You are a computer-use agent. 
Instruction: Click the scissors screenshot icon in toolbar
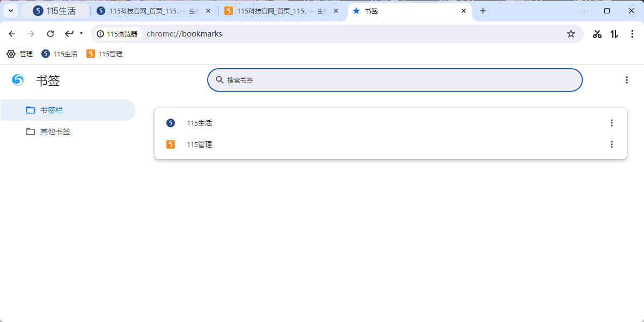(x=597, y=34)
